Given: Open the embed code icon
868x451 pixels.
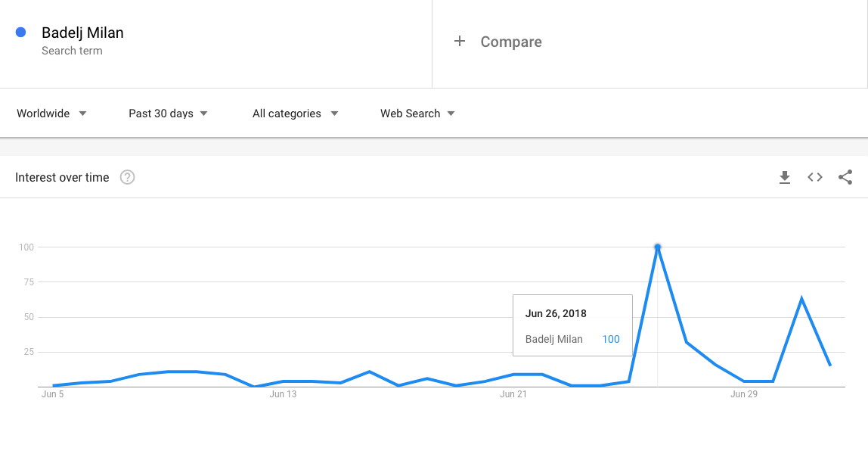Looking at the screenshot, I should (815, 177).
